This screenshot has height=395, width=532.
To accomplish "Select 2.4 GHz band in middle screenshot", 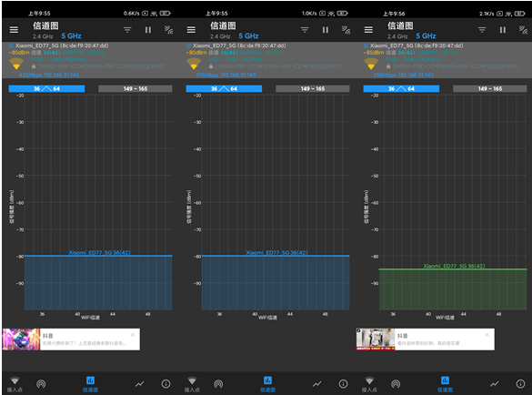I will 220,36.
